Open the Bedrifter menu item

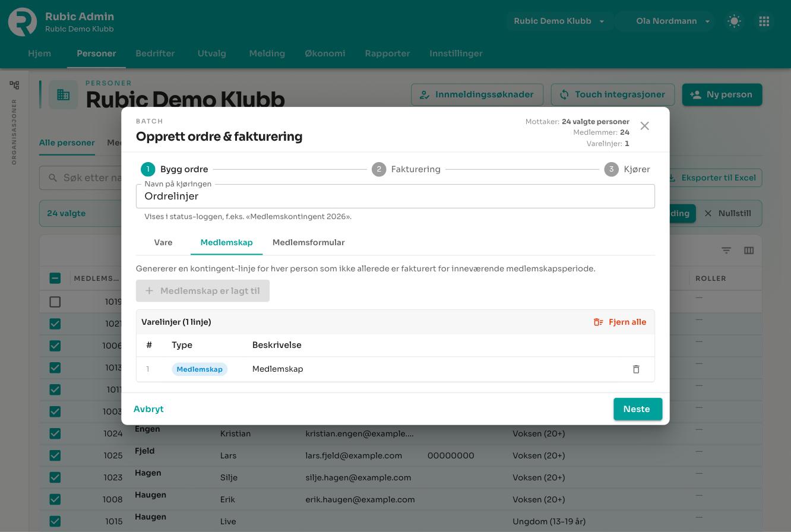[155, 53]
